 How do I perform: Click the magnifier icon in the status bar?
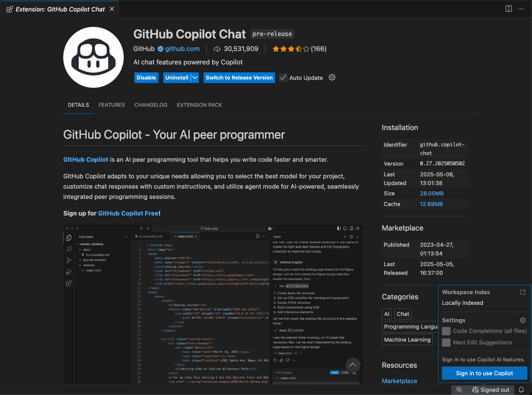[459, 389]
